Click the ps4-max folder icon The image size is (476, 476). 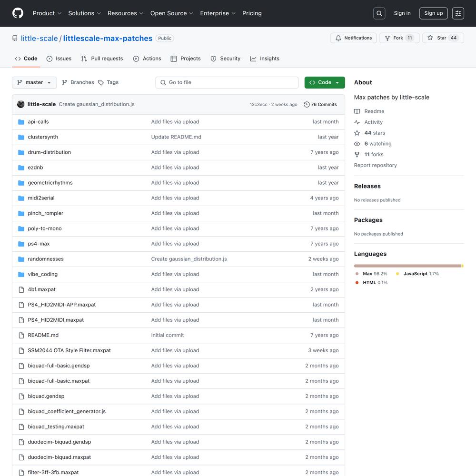pos(21,243)
